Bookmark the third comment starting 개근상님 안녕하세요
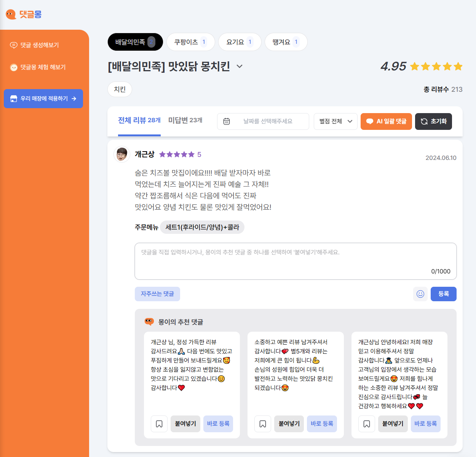The image size is (476, 457). [367, 424]
